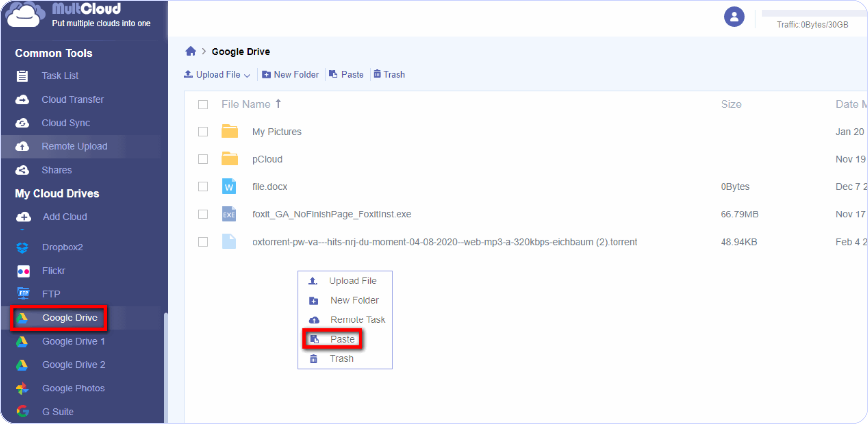This screenshot has width=868, height=424.
Task: Sort by the Size column header
Action: (731, 105)
